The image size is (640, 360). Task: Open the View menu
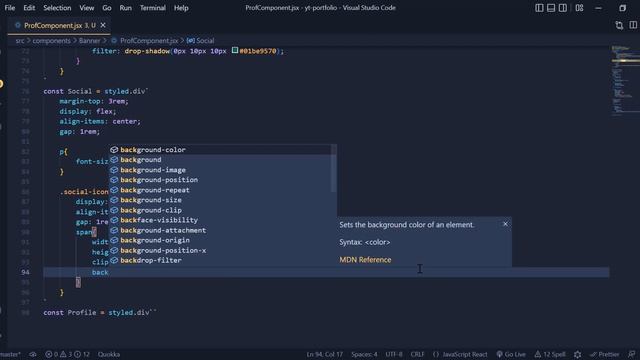(x=87, y=8)
